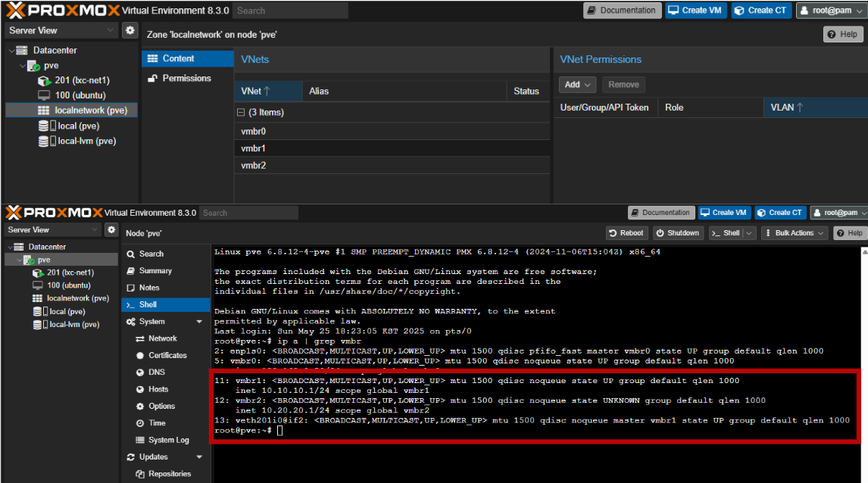
Task: Focus the Search field in bottom window header
Action: pyautogui.click(x=248, y=213)
